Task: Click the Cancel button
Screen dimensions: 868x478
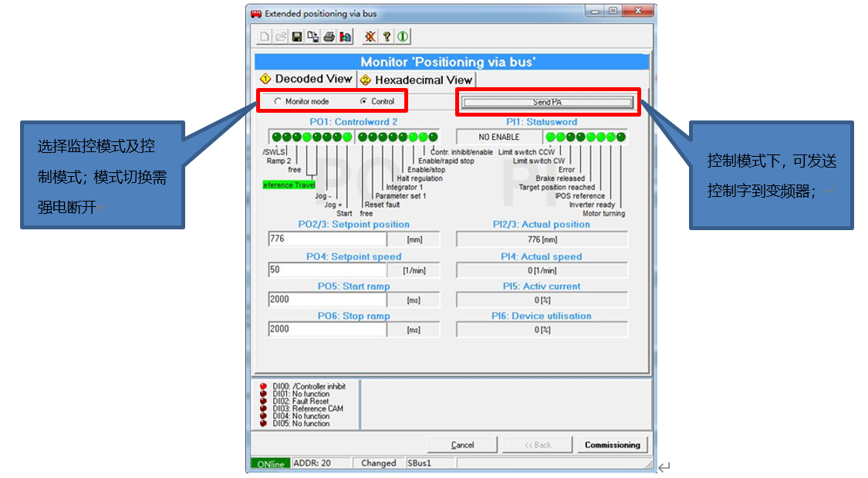Action: (x=462, y=445)
